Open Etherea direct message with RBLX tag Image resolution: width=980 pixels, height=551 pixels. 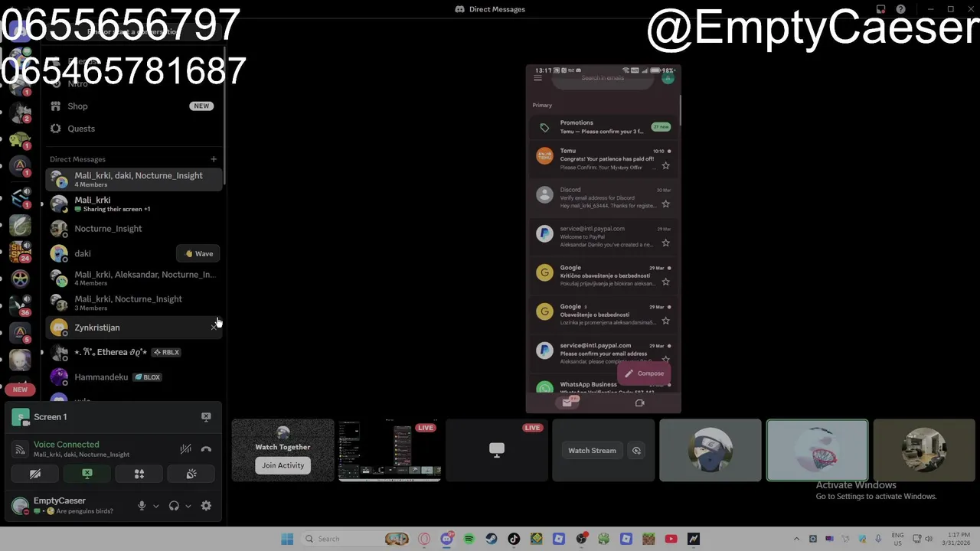[134, 352]
